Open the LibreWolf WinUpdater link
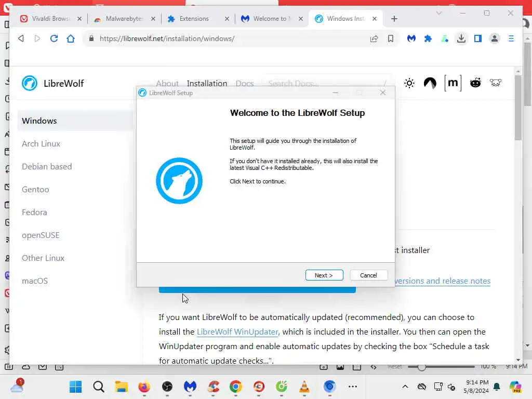This screenshot has width=532, height=399. pyautogui.click(x=237, y=332)
